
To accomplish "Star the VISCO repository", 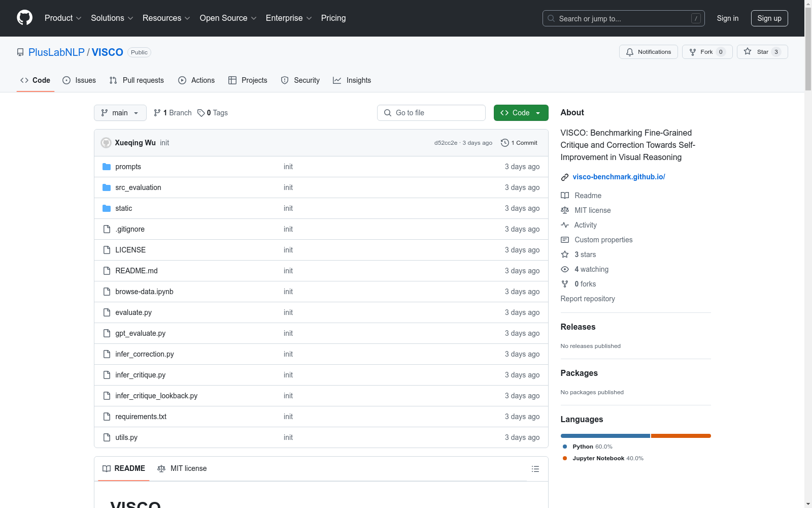I will click(x=762, y=52).
